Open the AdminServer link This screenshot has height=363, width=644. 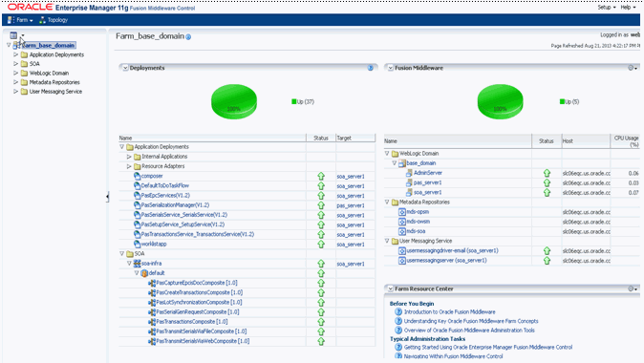(428, 173)
